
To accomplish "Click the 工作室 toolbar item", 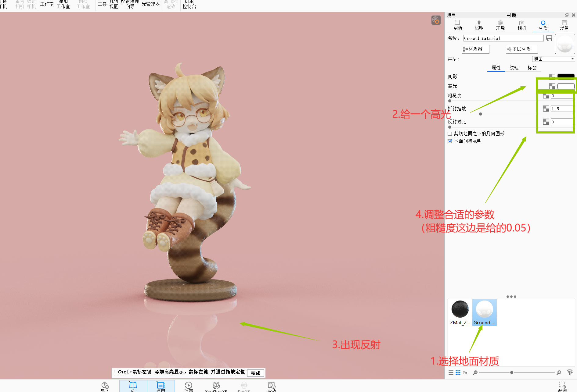I will [47, 4].
